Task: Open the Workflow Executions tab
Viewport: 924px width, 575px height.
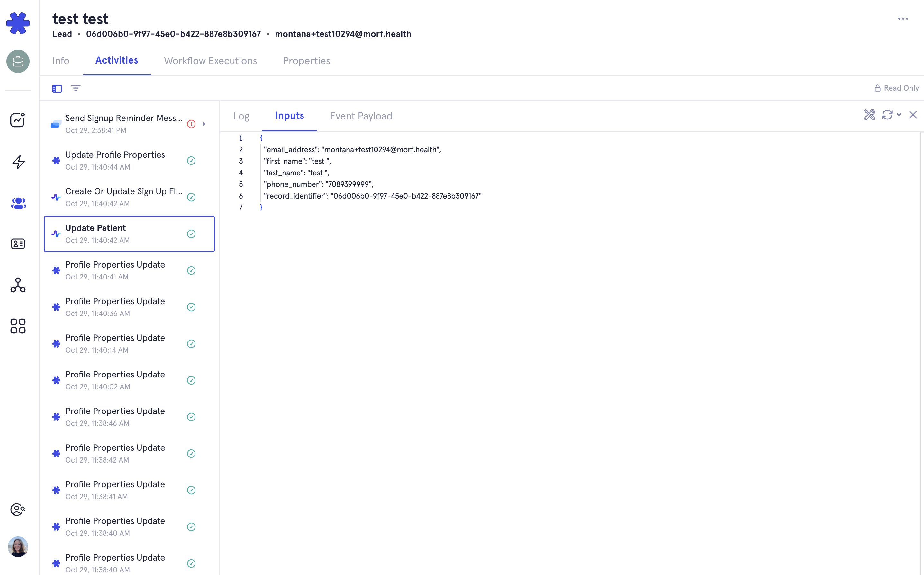Action: 211,61
